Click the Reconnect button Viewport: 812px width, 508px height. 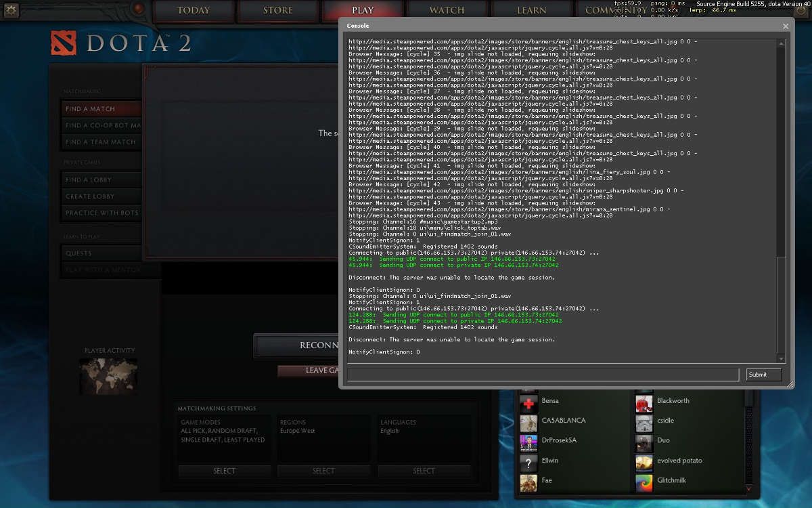[x=296, y=345]
